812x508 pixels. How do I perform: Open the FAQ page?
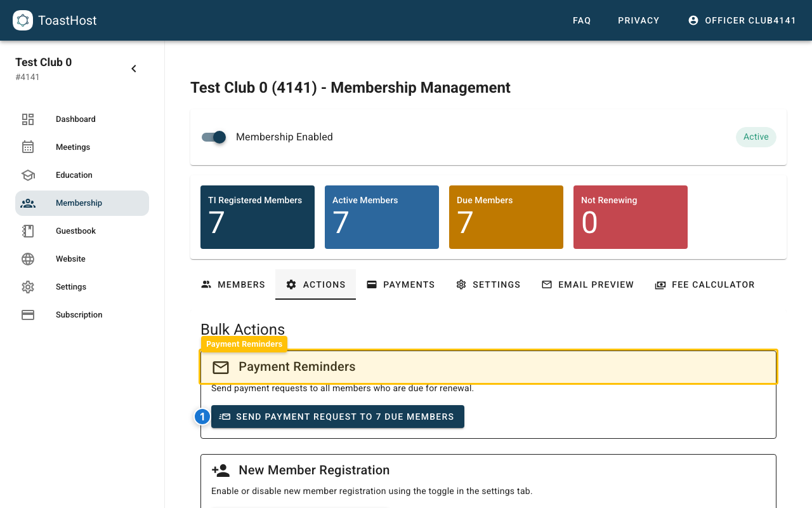pyautogui.click(x=582, y=20)
